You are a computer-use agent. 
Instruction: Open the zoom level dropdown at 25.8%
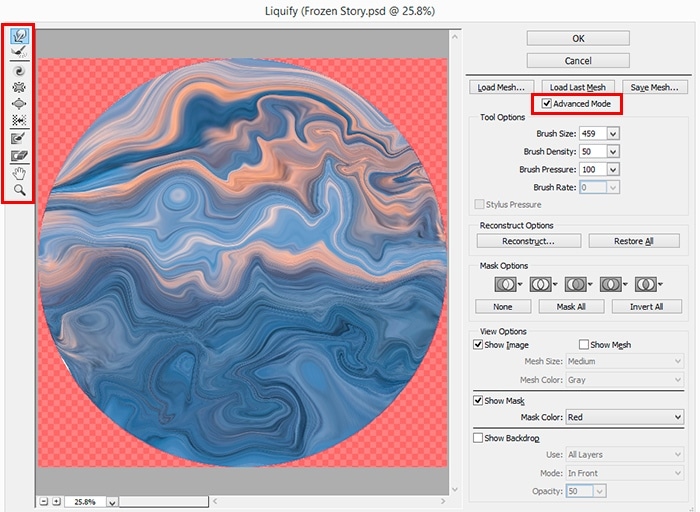point(112,502)
